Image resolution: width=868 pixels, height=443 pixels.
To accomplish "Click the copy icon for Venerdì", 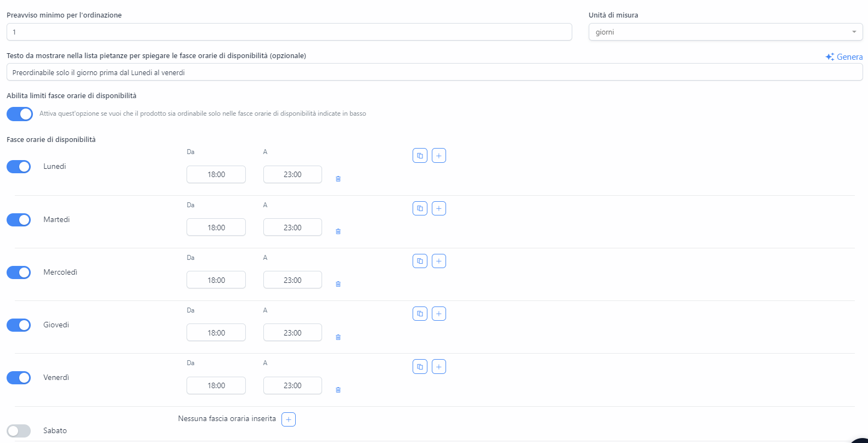I will coord(420,367).
